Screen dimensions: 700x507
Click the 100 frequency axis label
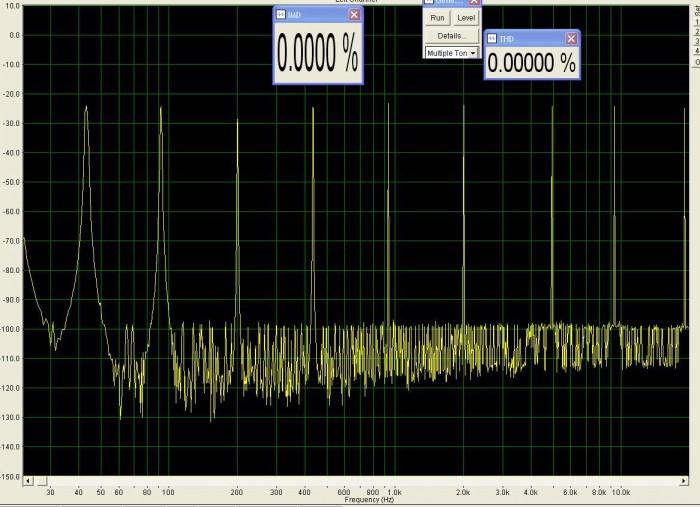click(168, 492)
